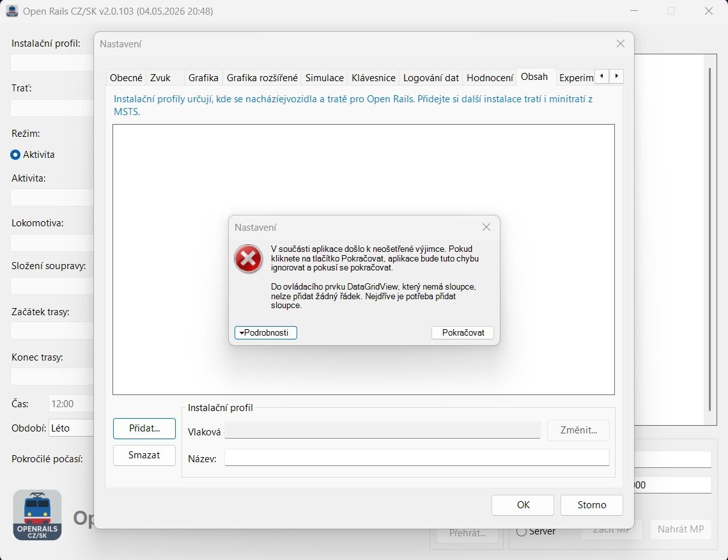Click the Přehrát... button in main window
Viewport: 728px width, 560px height.
click(467, 533)
